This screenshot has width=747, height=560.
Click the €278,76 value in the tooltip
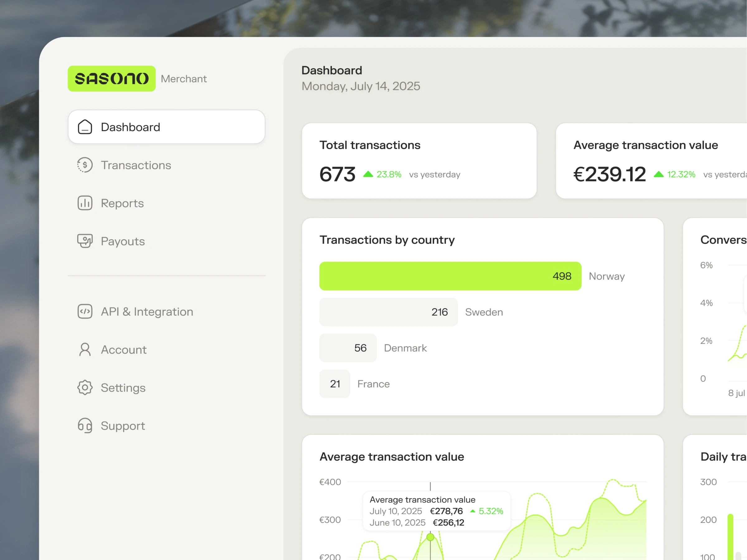click(446, 511)
